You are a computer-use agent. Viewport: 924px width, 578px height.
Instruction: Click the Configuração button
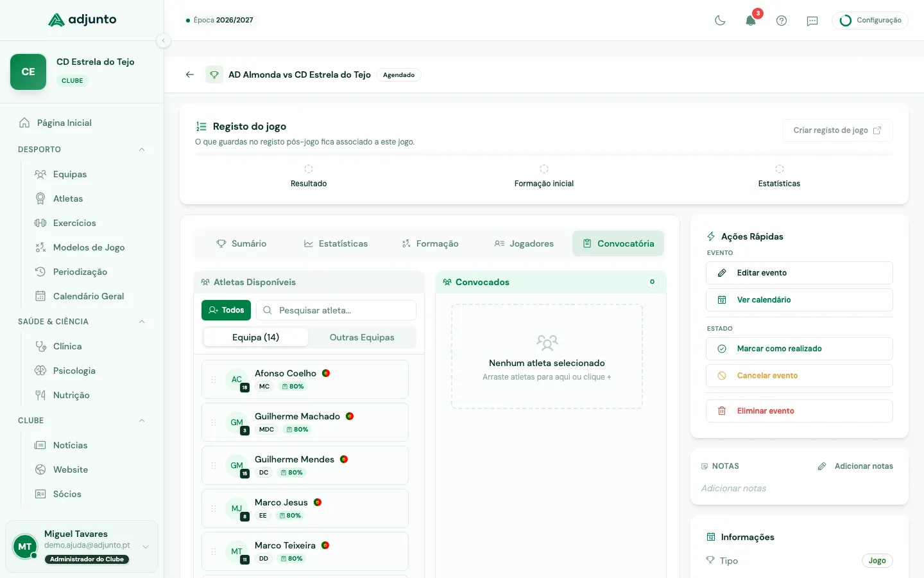pyautogui.click(x=870, y=21)
